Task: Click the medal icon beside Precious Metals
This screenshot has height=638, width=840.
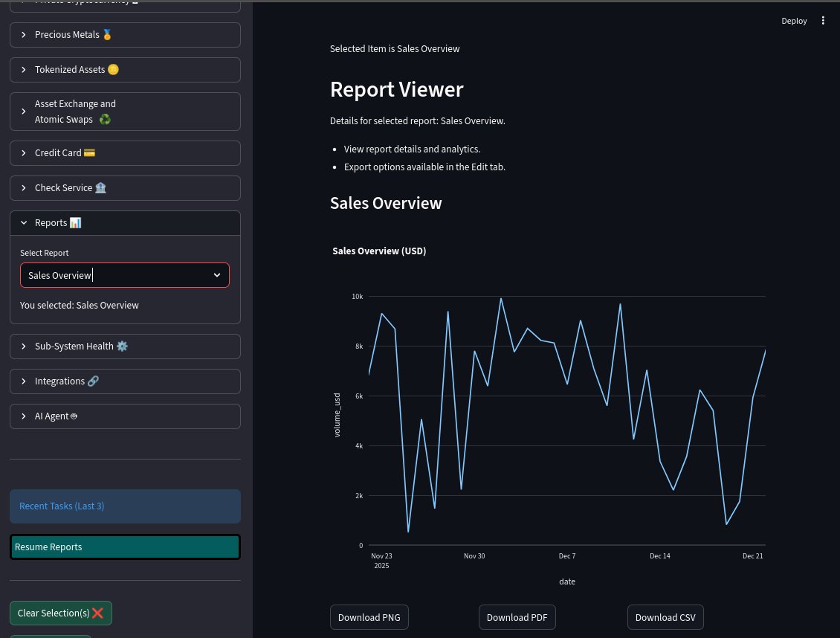Action: click(x=107, y=35)
